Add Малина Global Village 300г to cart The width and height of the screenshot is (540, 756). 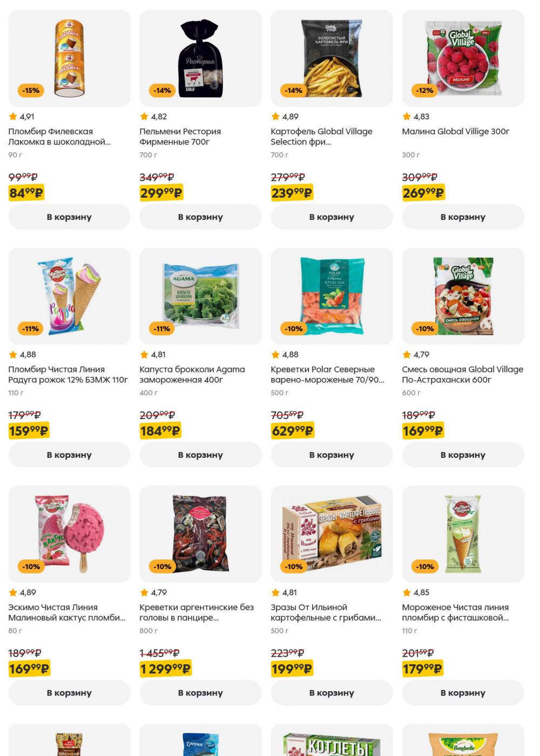click(463, 217)
